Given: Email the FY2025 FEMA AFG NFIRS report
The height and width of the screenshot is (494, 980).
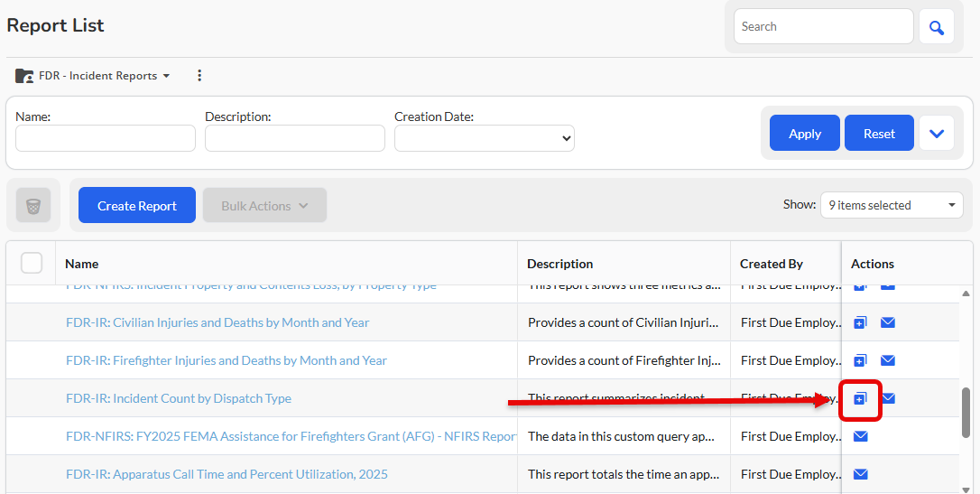Looking at the screenshot, I should pos(861,436).
